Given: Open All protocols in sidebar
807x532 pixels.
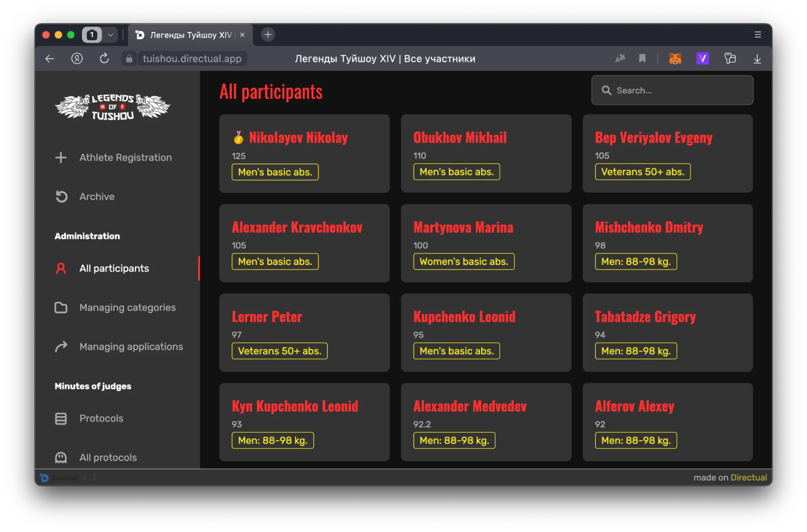Looking at the screenshot, I should (108, 457).
